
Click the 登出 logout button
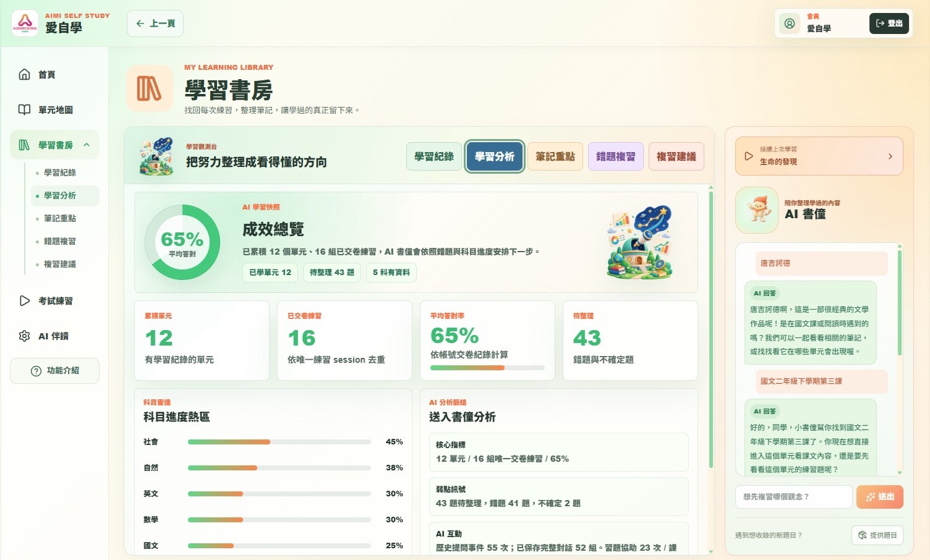point(889,23)
